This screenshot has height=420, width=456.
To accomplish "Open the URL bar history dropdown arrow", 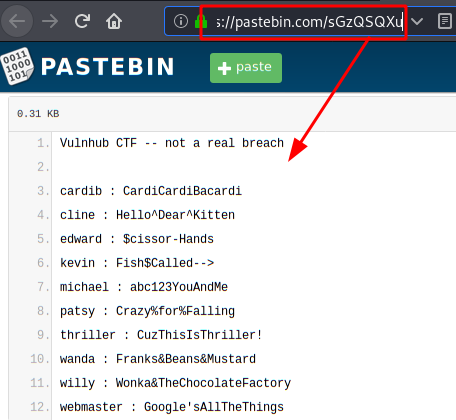I will click(x=417, y=22).
